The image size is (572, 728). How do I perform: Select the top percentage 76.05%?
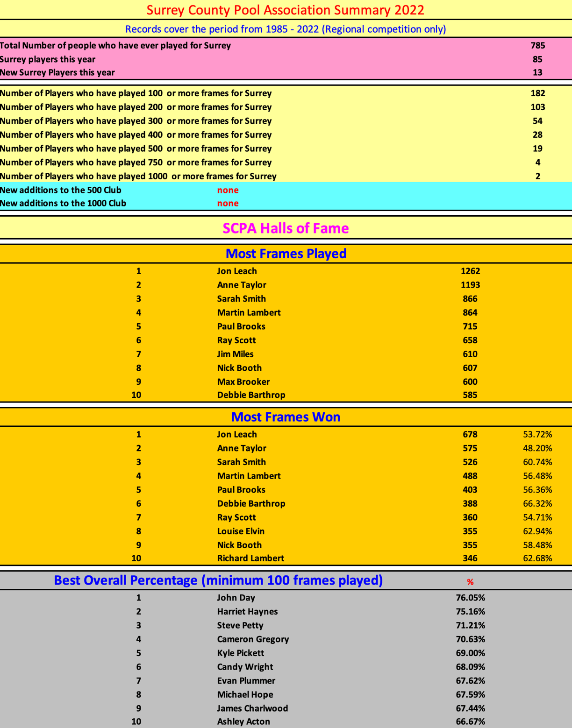click(471, 598)
